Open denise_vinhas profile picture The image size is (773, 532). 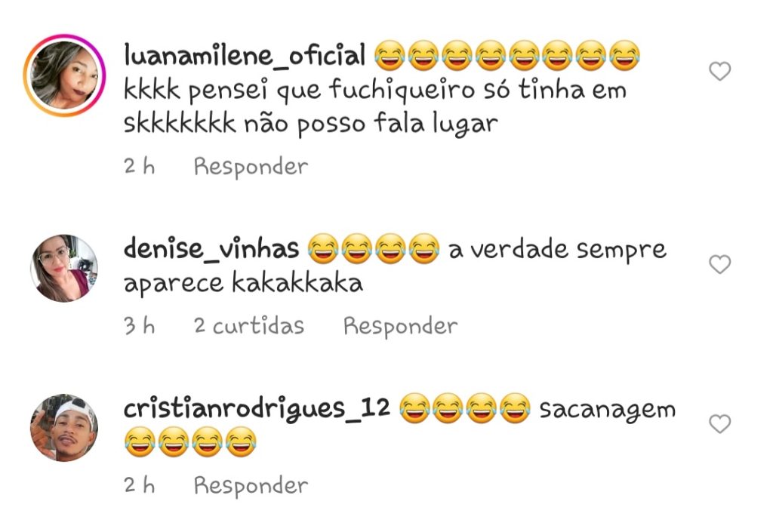click(65, 268)
